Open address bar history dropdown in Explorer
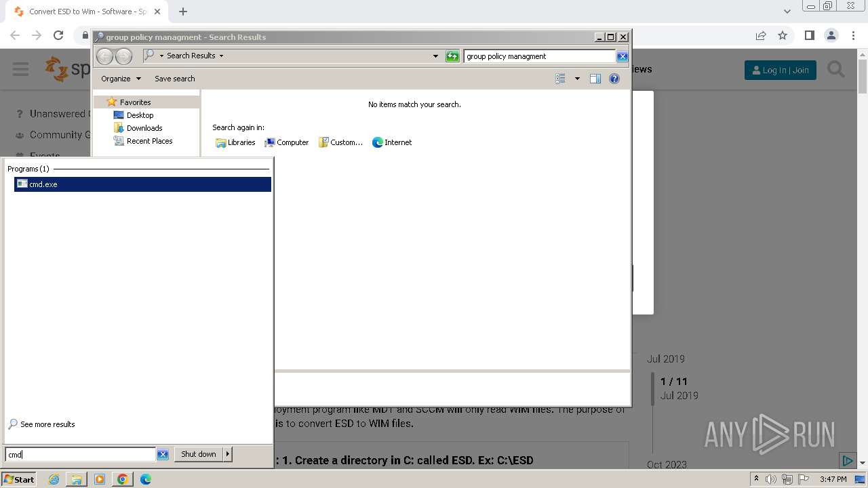The image size is (868, 488). click(435, 56)
